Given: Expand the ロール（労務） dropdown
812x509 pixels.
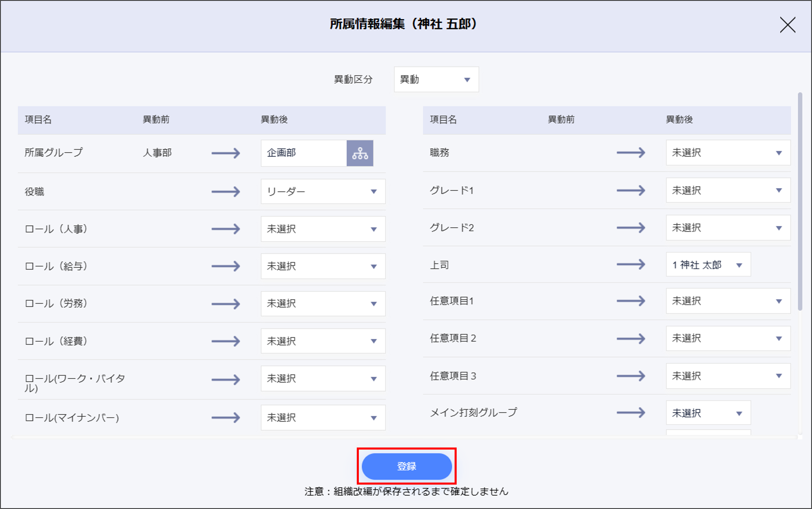Looking at the screenshot, I should tap(323, 304).
